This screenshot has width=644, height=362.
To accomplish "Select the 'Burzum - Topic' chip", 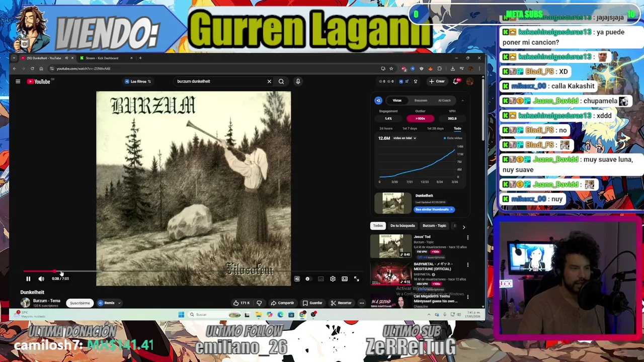I will [x=434, y=226].
